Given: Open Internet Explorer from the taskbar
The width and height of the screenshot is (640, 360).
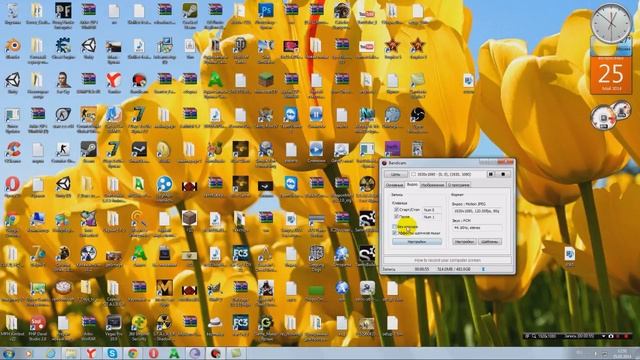Looking at the screenshot, I should point(50,353).
